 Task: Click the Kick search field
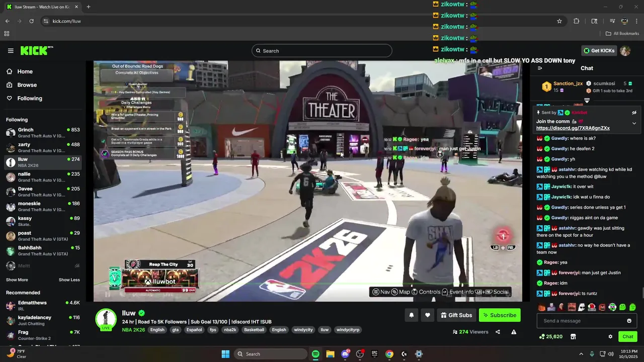pos(322,51)
